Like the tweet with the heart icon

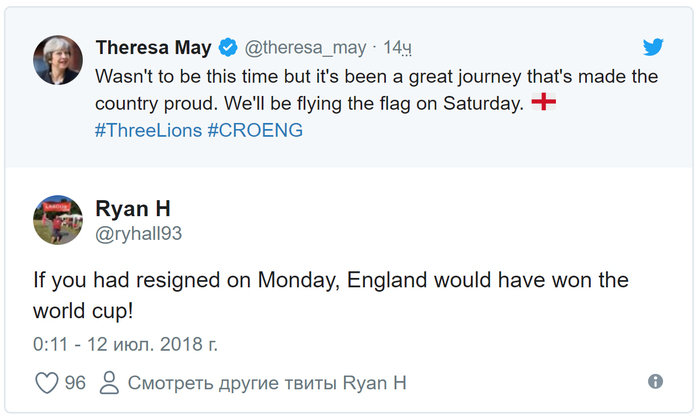(46, 383)
